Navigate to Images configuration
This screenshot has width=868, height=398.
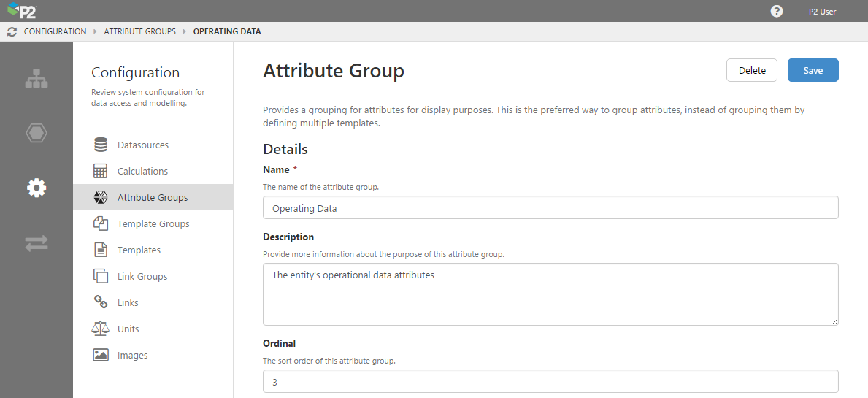(x=132, y=356)
